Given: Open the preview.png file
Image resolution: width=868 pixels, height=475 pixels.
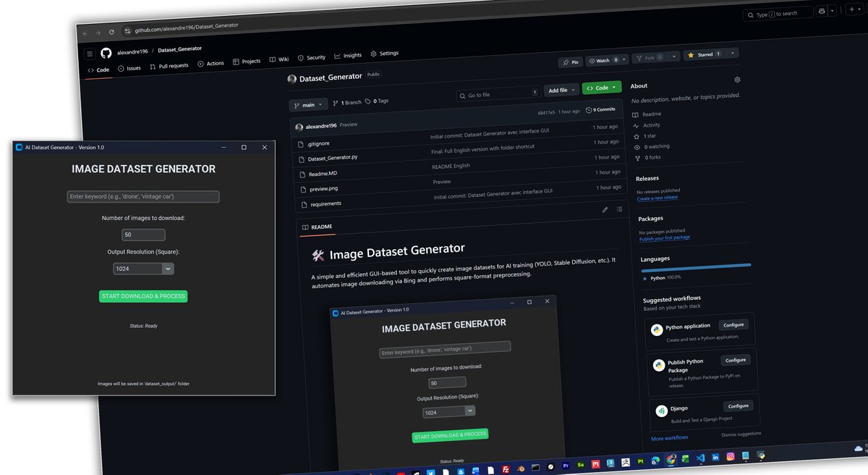Looking at the screenshot, I should tap(324, 189).
